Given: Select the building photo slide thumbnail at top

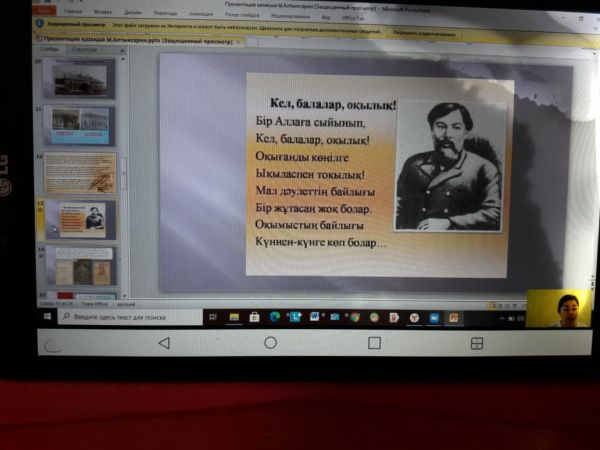Looking at the screenshot, I should coord(79,78).
